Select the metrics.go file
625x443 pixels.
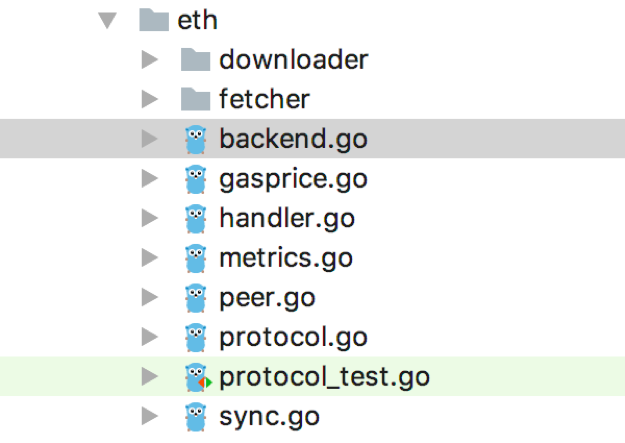click(312, 258)
